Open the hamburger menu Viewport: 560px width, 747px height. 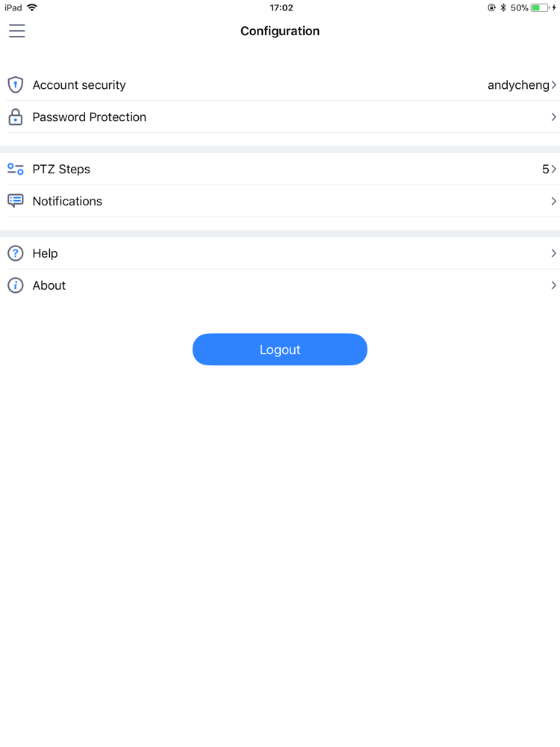click(x=17, y=31)
